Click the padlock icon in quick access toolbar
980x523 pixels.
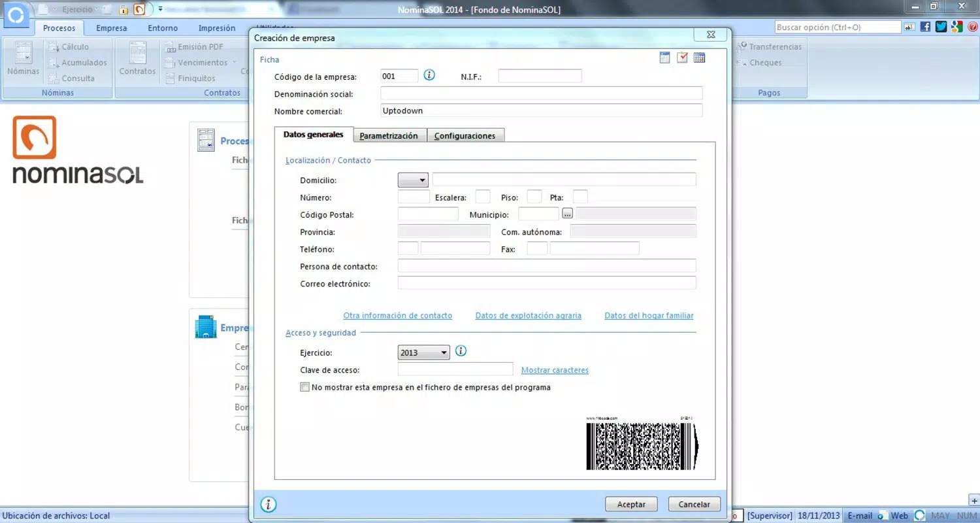click(x=123, y=10)
